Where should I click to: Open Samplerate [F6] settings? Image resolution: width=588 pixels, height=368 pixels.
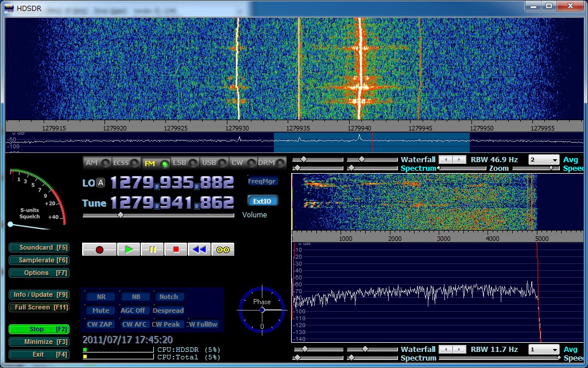click(39, 260)
